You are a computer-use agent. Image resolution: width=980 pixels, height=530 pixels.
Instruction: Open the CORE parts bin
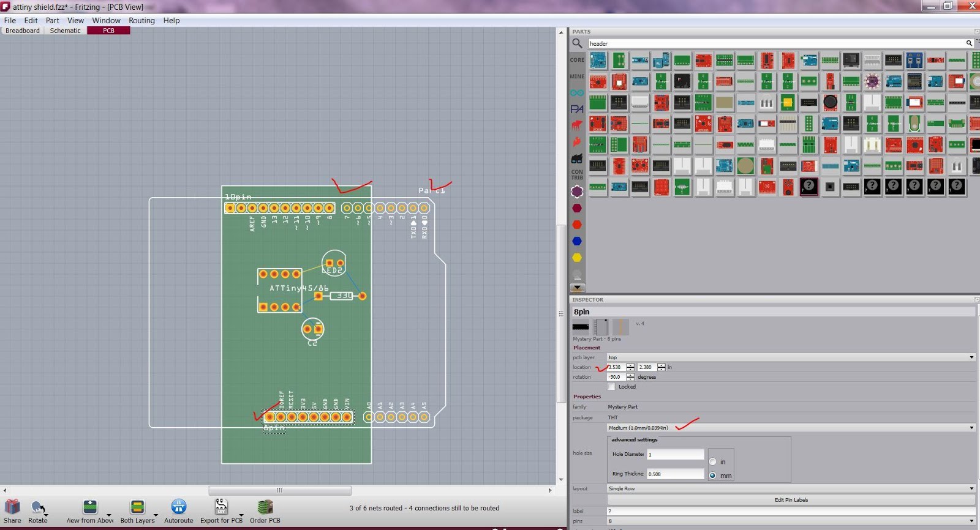(x=577, y=60)
